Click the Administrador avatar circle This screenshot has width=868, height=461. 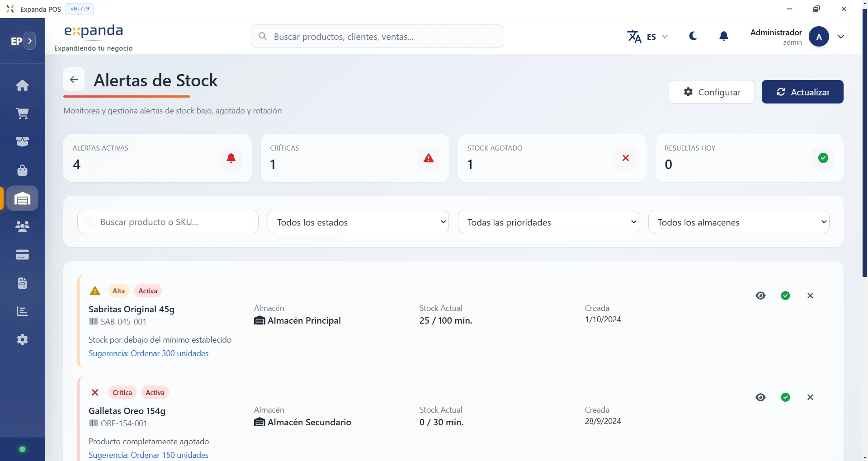click(819, 37)
